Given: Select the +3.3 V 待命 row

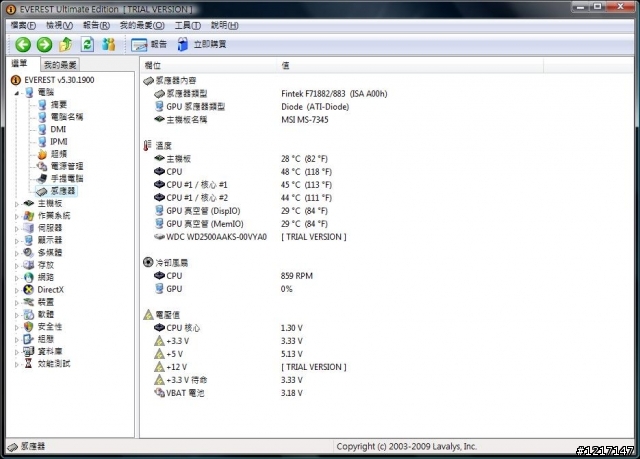Looking at the screenshot, I should pyautogui.click(x=228, y=380).
